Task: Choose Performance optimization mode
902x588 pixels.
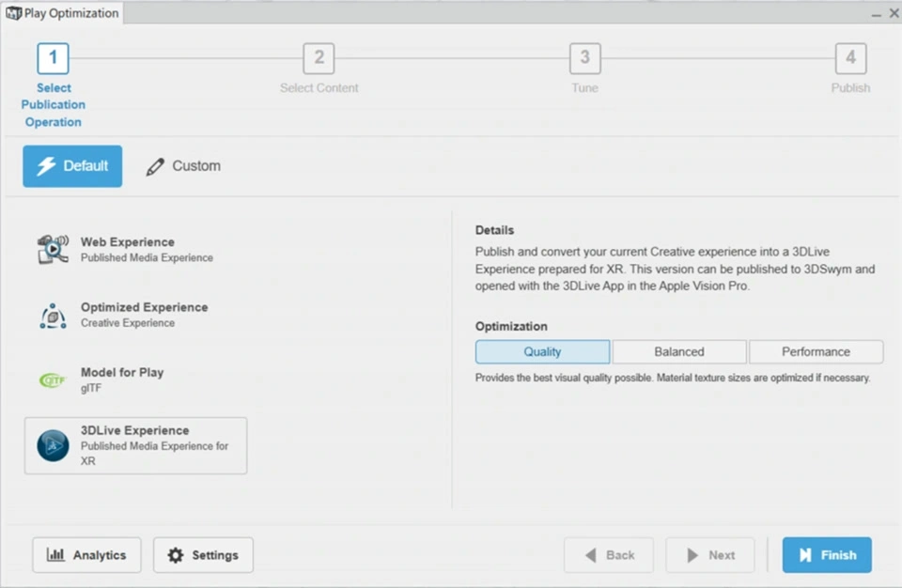Action: (816, 352)
